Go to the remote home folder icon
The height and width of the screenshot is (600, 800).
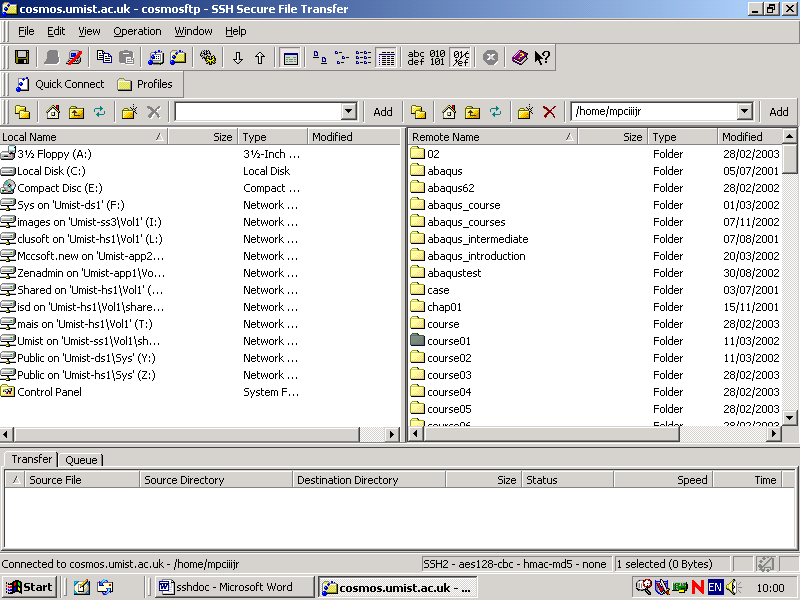pos(449,112)
